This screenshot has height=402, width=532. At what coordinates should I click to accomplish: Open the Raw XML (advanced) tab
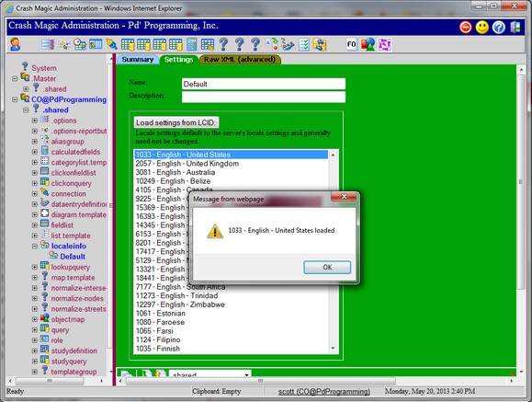(x=240, y=60)
